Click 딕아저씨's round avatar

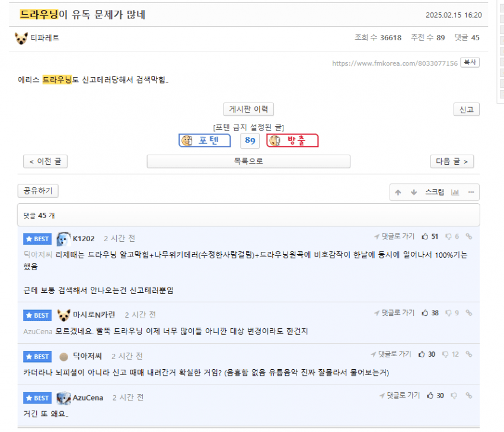tap(63, 357)
